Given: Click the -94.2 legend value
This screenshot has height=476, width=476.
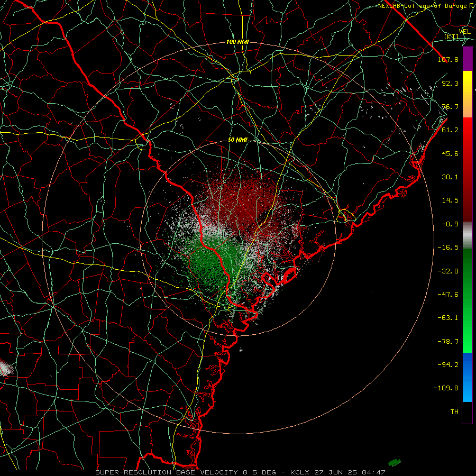Looking at the screenshot, I should click(x=448, y=365).
